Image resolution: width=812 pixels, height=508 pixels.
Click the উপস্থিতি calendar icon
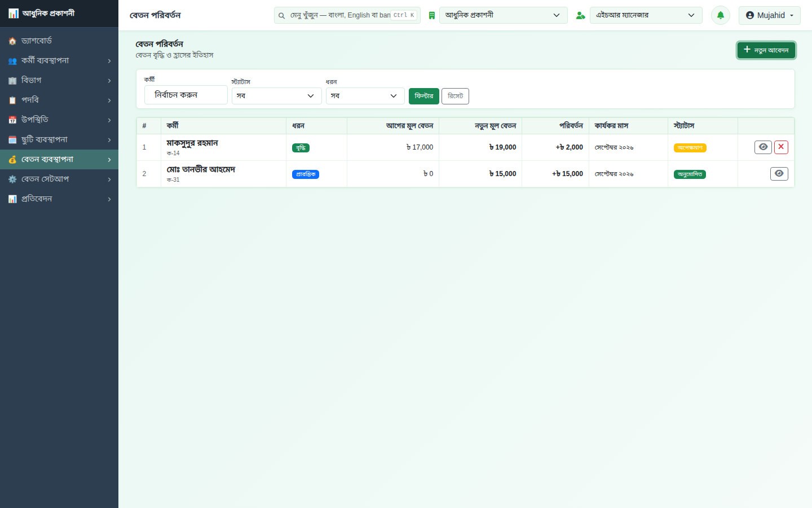click(12, 120)
